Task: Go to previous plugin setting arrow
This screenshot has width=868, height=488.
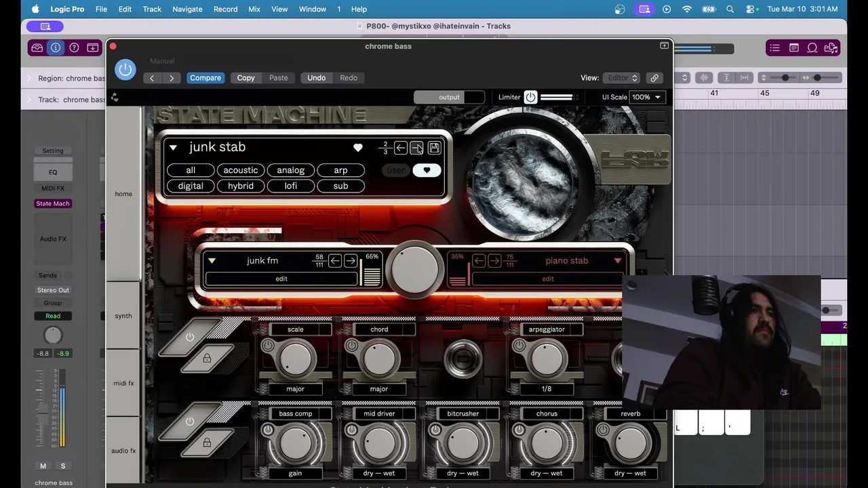Action: pos(152,78)
